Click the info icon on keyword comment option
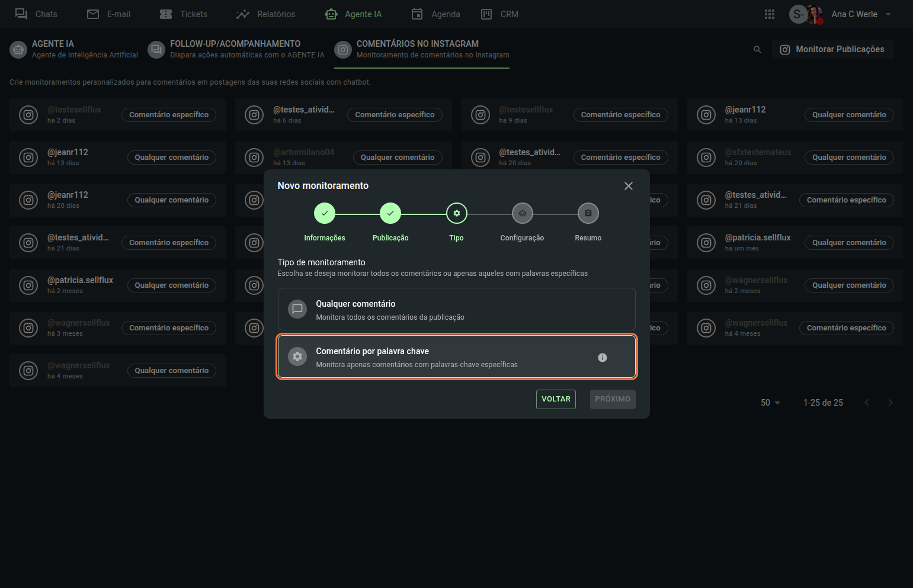This screenshot has height=588, width=913. 602,358
